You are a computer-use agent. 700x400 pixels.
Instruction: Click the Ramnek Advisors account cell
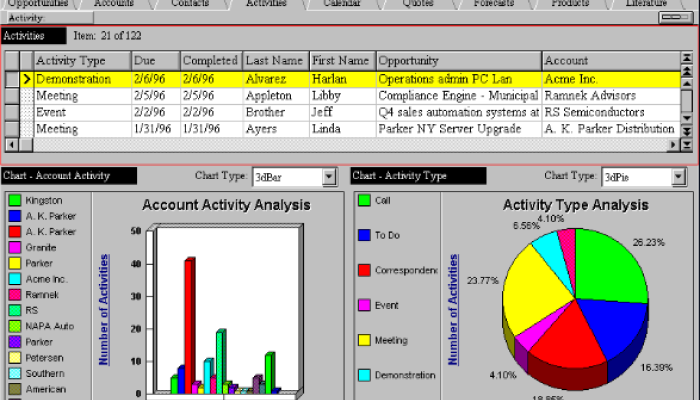[611, 96]
